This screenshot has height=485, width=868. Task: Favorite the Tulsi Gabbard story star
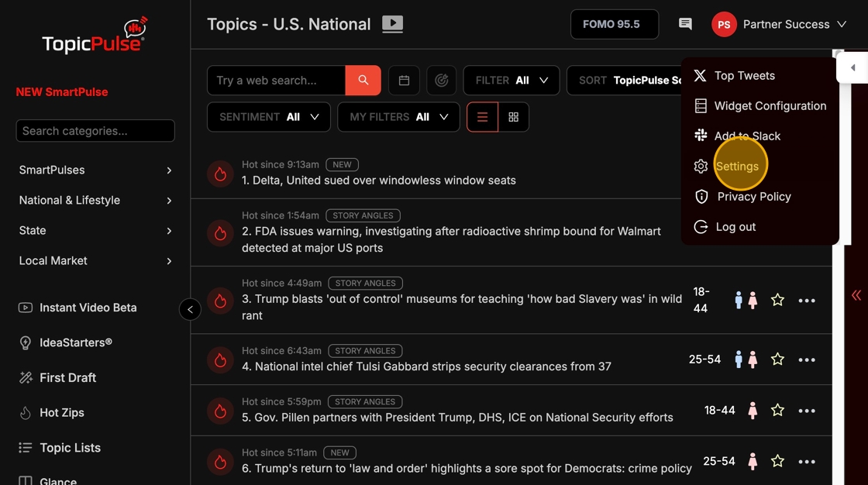[778, 359]
